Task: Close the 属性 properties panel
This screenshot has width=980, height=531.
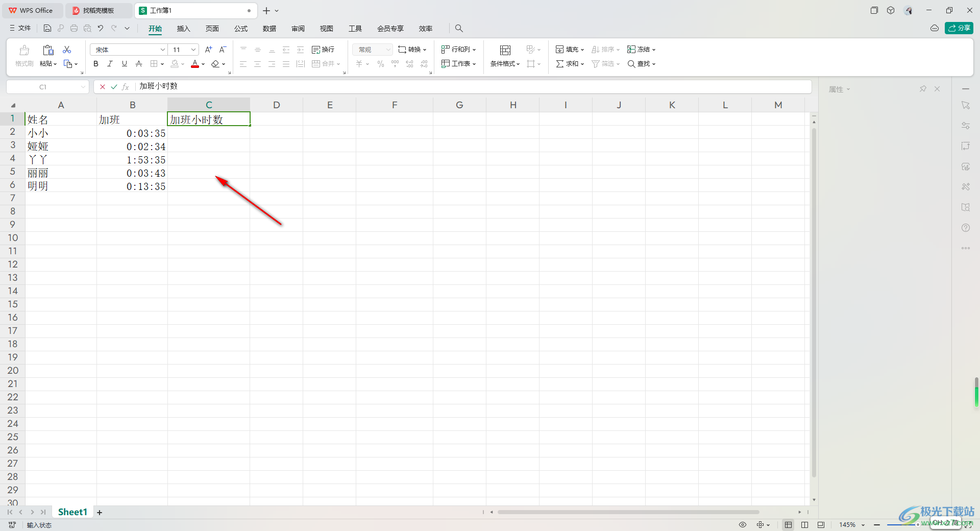Action: pyautogui.click(x=937, y=89)
